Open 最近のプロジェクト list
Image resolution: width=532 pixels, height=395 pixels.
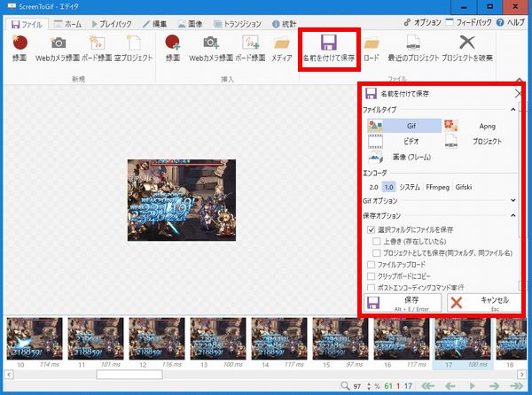point(413,48)
